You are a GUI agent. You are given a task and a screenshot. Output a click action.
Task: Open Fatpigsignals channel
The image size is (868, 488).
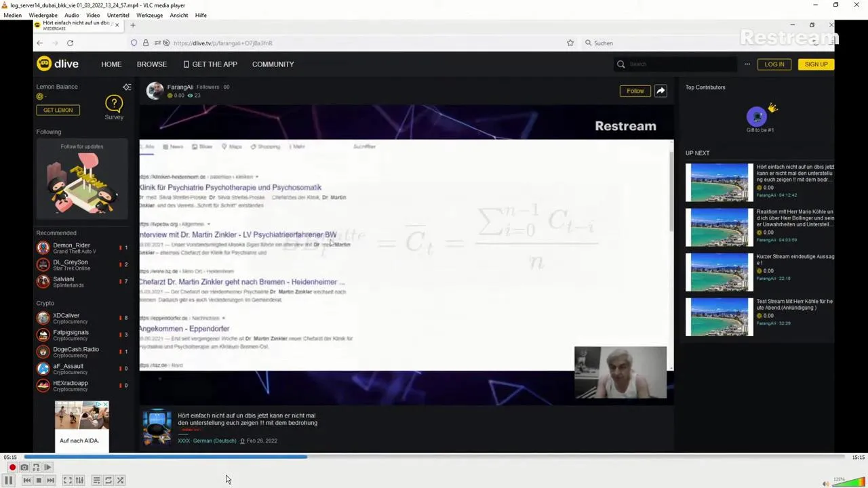[x=81, y=335]
